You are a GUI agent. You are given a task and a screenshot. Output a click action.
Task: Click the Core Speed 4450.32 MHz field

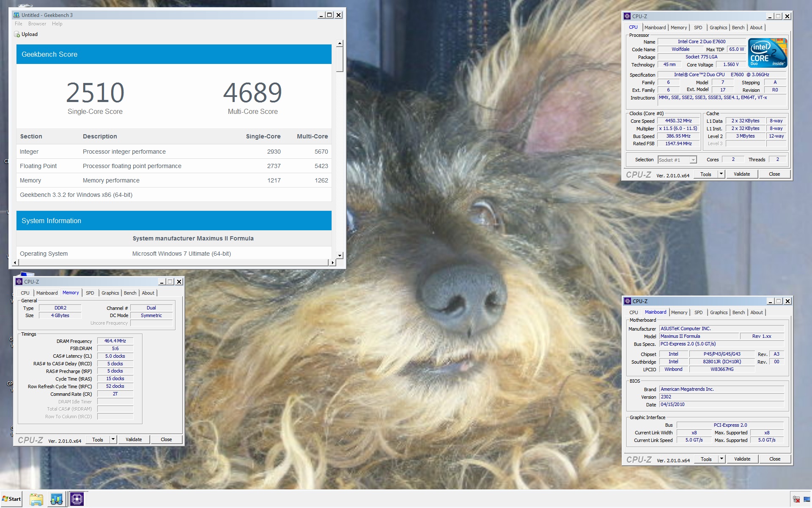click(x=678, y=121)
